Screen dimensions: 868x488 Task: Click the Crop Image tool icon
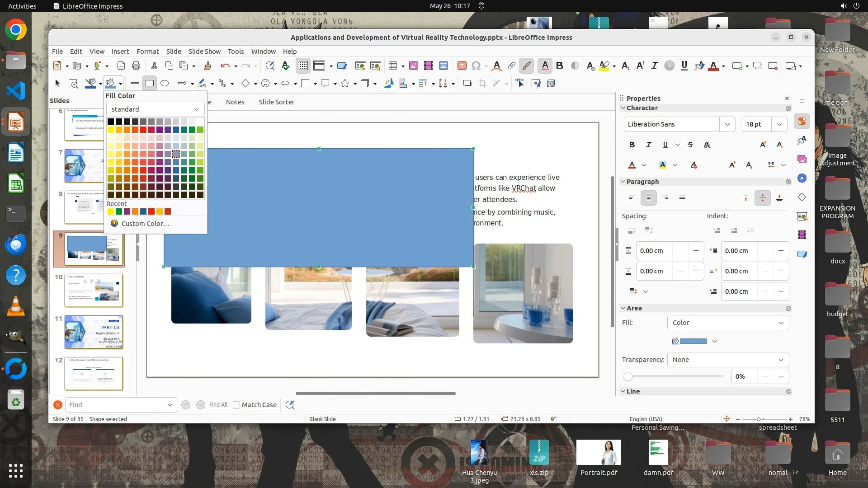pyautogui.click(x=482, y=83)
